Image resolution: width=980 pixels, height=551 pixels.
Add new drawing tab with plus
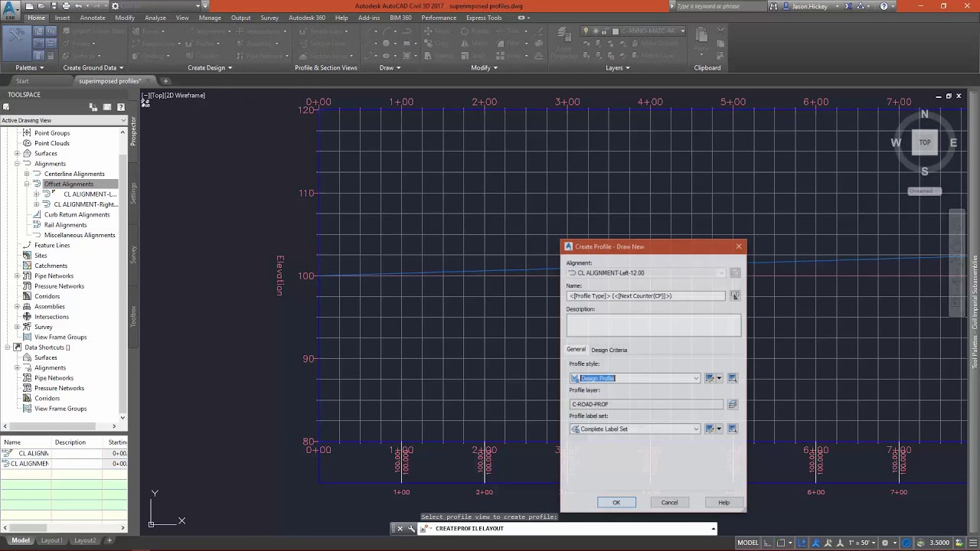click(x=166, y=81)
